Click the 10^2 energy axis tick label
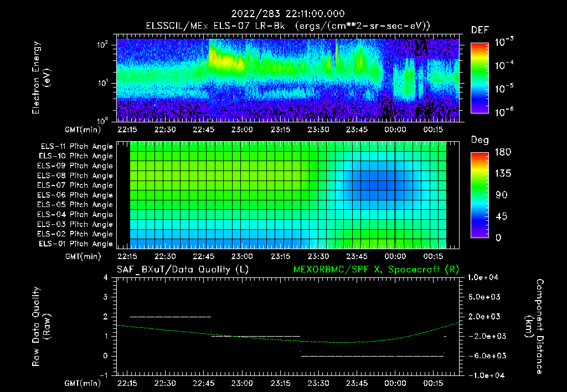Screen dimensions: 567x392 pos(102,45)
